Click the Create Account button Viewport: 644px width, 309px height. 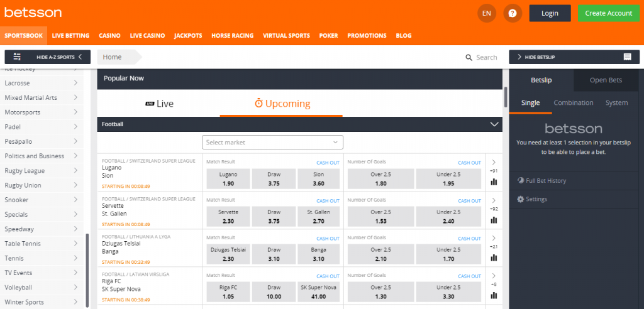(x=608, y=13)
